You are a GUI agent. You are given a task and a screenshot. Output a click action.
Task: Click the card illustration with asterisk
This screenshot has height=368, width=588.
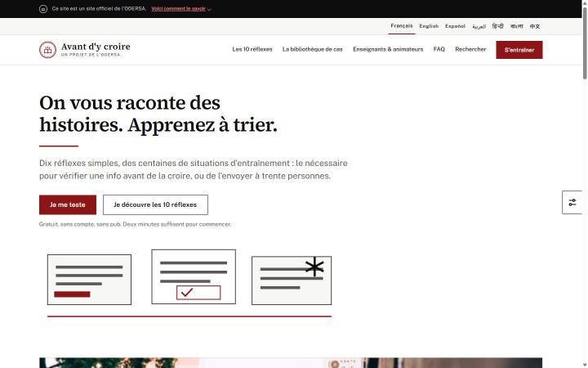[292, 280]
